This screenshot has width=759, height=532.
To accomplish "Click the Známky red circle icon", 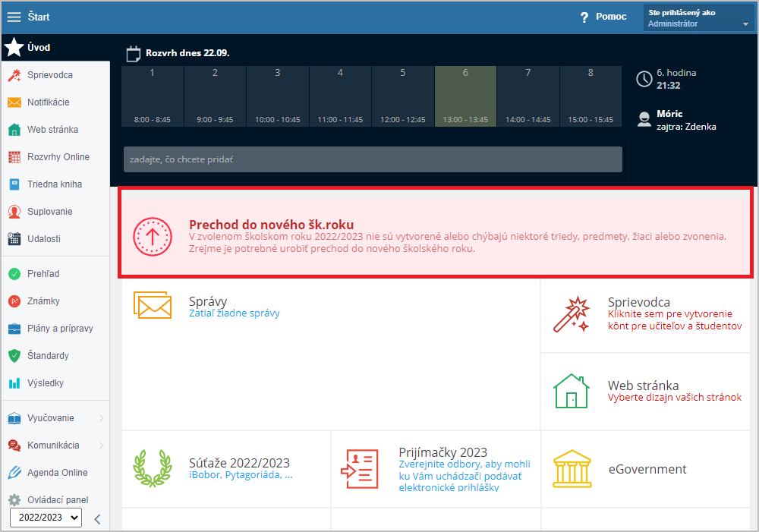I will (14, 301).
